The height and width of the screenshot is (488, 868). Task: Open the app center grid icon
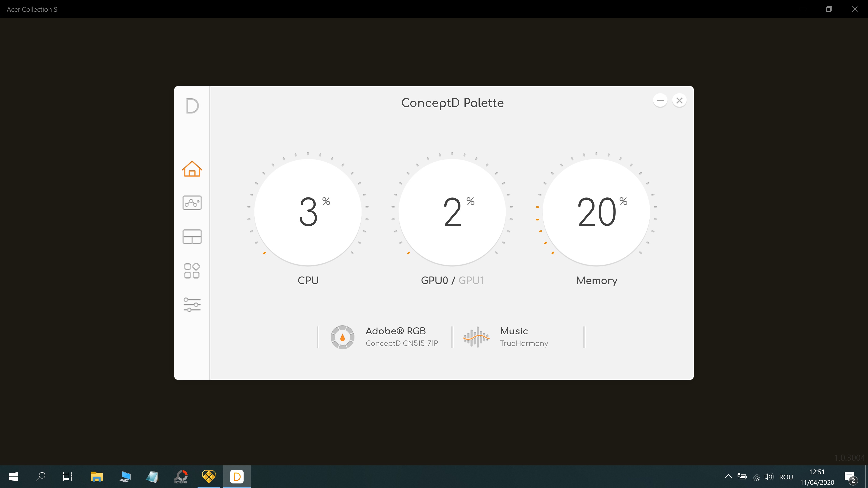pos(192,271)
